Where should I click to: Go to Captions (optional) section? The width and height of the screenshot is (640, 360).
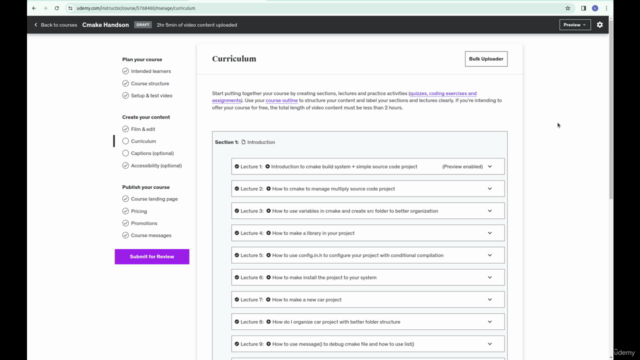[152, 153]
